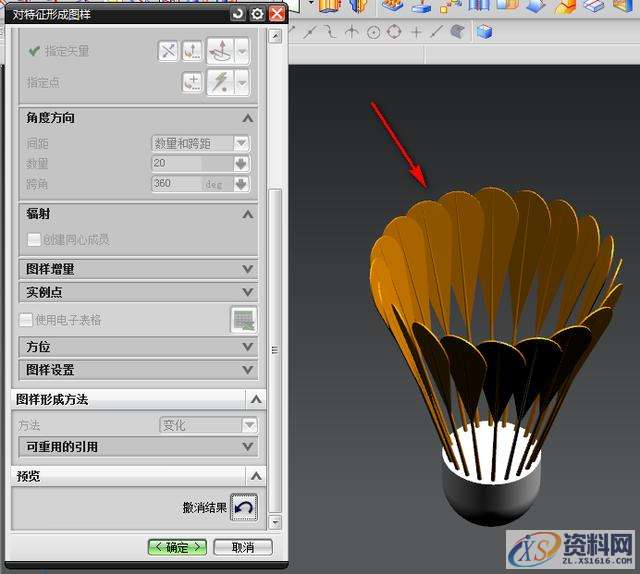Toggle the 使用电子表格 checkbox

pos(26,320)
